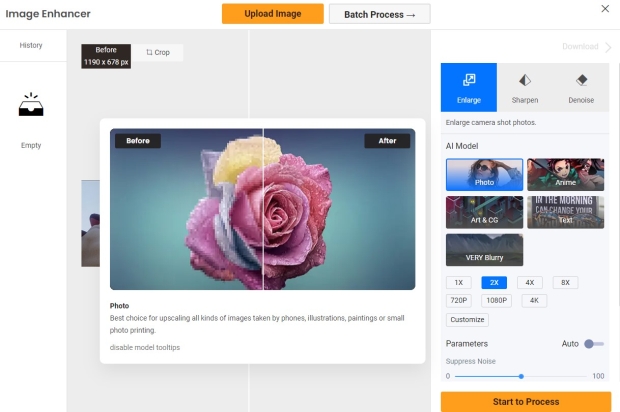Choose the VERY Blurry AI model
This screenshot has width=620, height=412.
pyautogui.click(x=484, y=250)
